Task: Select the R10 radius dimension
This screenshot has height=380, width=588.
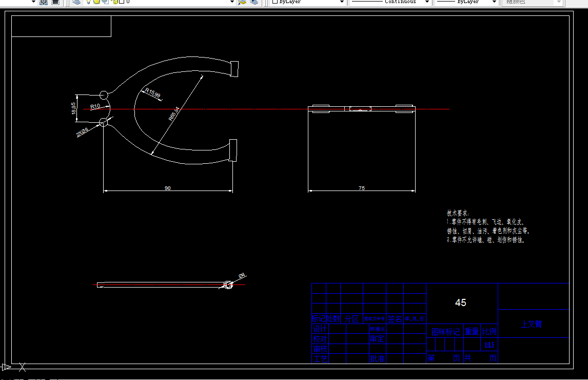Action: [95, 106]
